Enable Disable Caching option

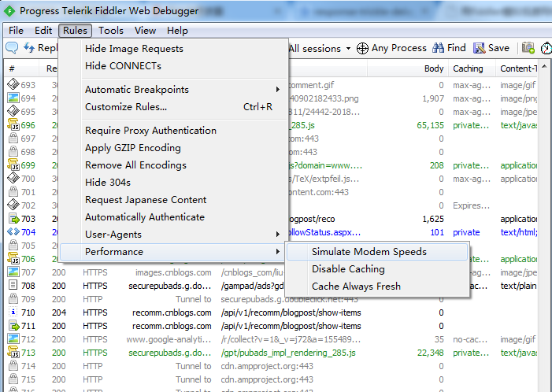(377, 269)
